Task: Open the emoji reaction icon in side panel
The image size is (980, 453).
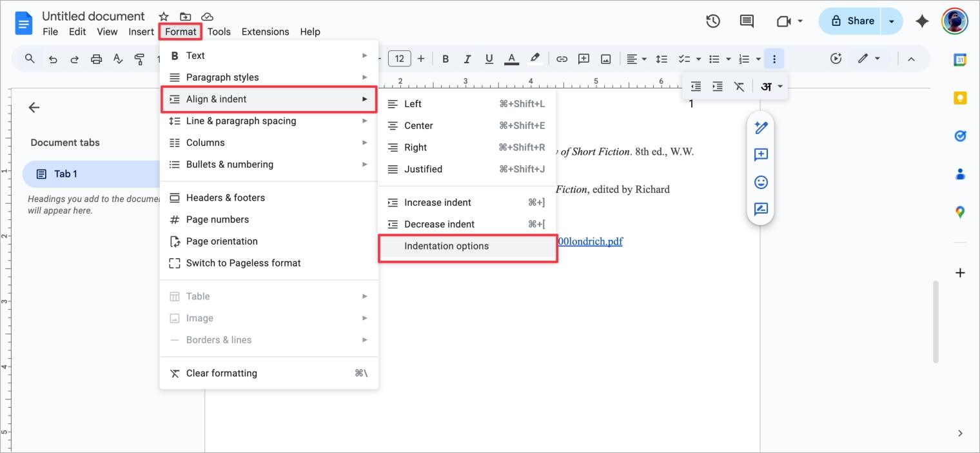Action: (761, 182)
